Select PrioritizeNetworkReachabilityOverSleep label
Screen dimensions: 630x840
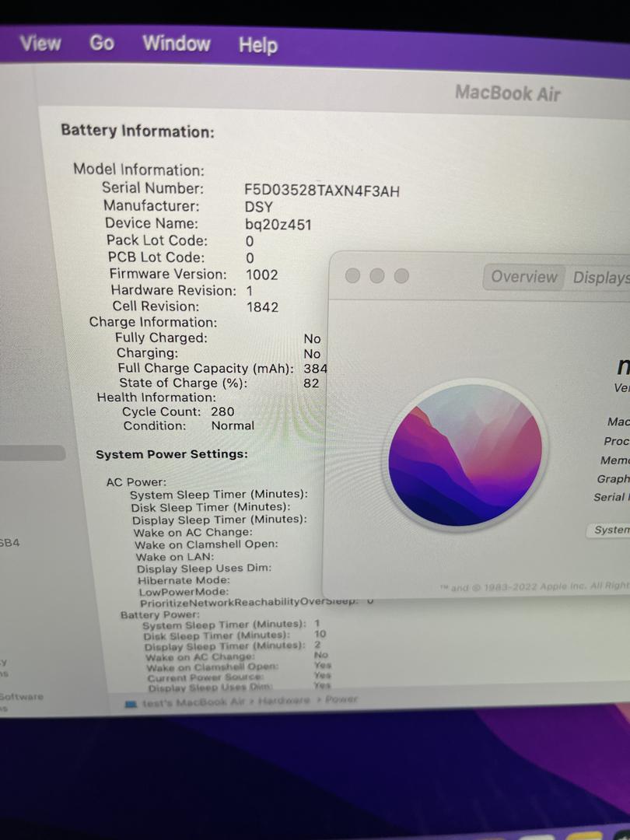[249, 602]
